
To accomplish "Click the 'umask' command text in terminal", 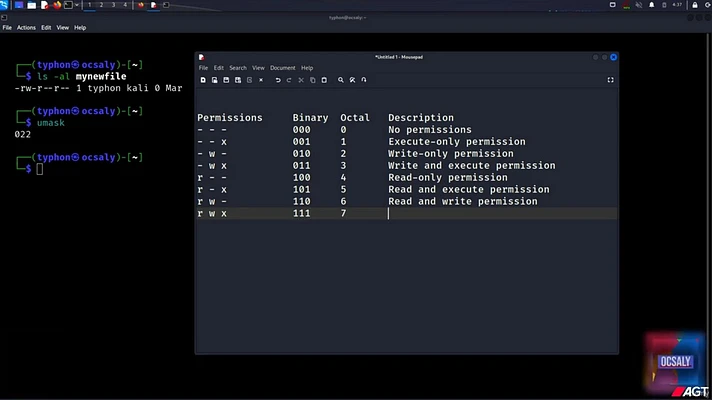I will (51, 123).
